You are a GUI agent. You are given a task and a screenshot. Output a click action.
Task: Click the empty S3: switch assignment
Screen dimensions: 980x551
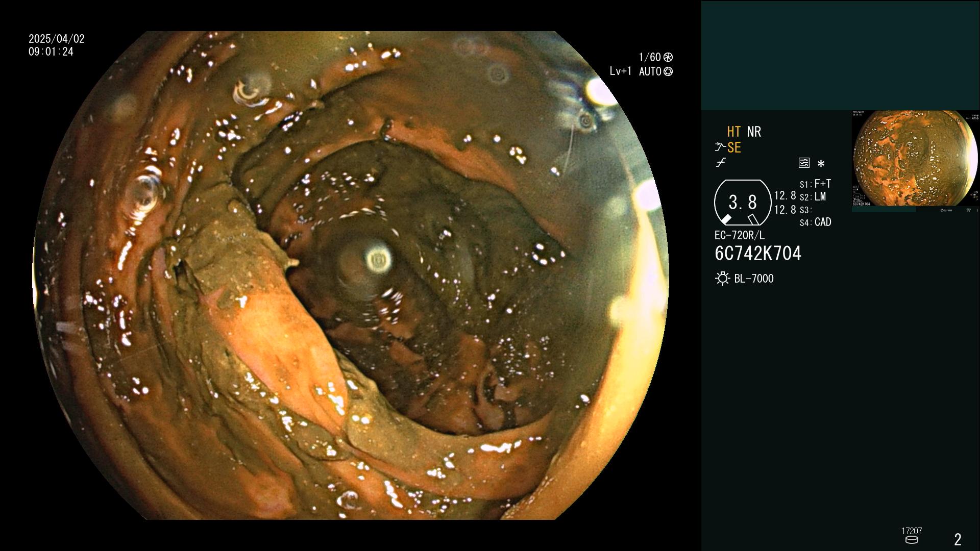[805, 210]
